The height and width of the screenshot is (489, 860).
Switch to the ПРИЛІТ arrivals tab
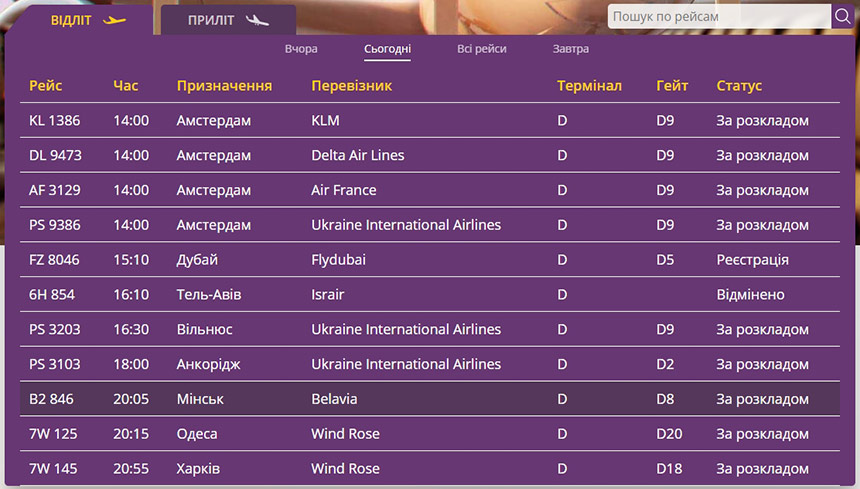pyautogui.click(x=228, y=20)
